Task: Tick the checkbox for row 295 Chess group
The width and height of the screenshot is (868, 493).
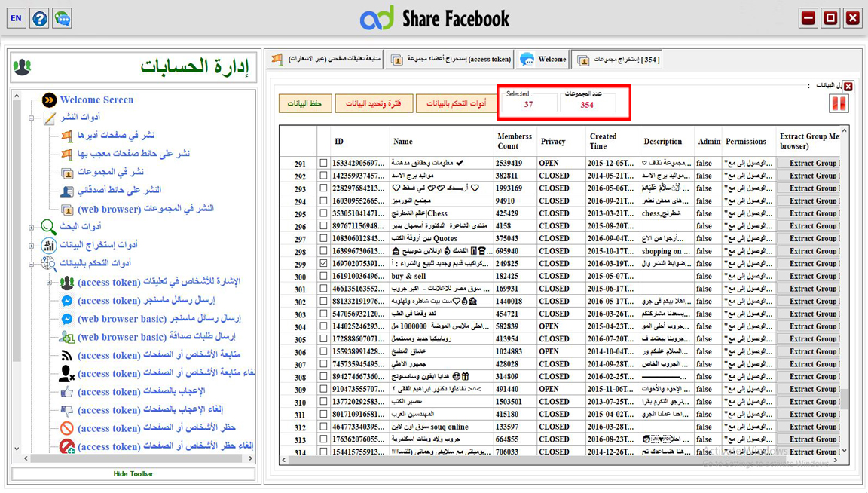Action: (323, 213)
